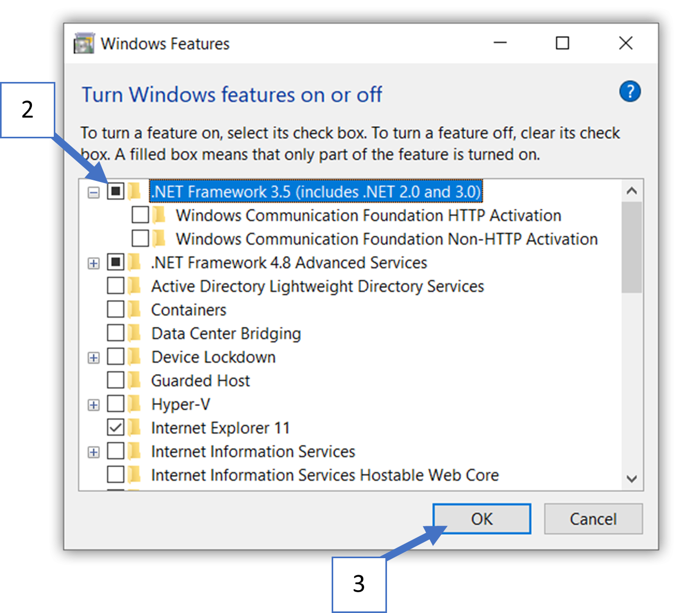Click folder icon beside Device Lockdown
This screenshot has height=613, width=700.
point(135,357)
